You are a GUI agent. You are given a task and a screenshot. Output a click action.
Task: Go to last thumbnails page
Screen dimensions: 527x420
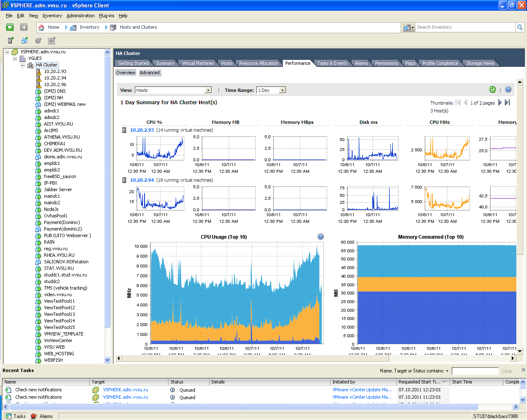point(507,103)
